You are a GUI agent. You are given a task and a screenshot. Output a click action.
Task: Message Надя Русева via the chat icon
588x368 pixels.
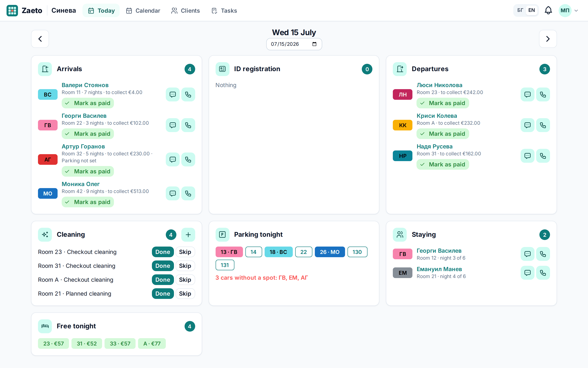click(527, 156)
